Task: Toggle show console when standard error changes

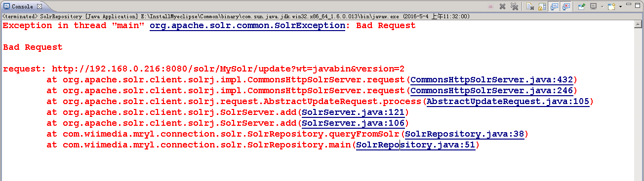Action: 565,6
